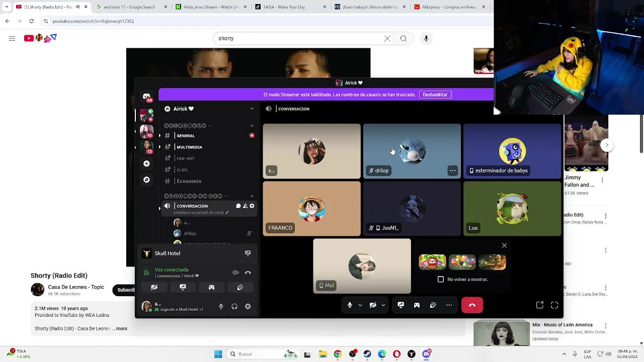Submit the YouTube search magnifier
Viewport: 644px width, 362px height.
coord(404,39)
